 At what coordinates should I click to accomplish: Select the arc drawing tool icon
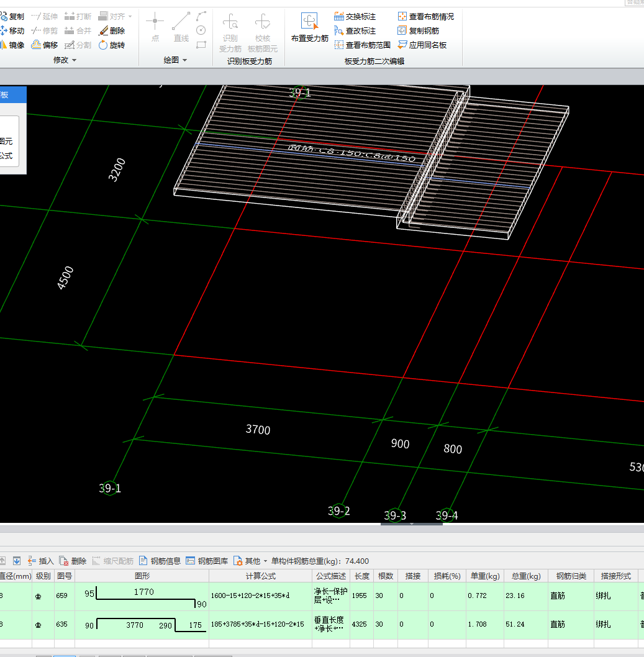click(x=202, y=16)
